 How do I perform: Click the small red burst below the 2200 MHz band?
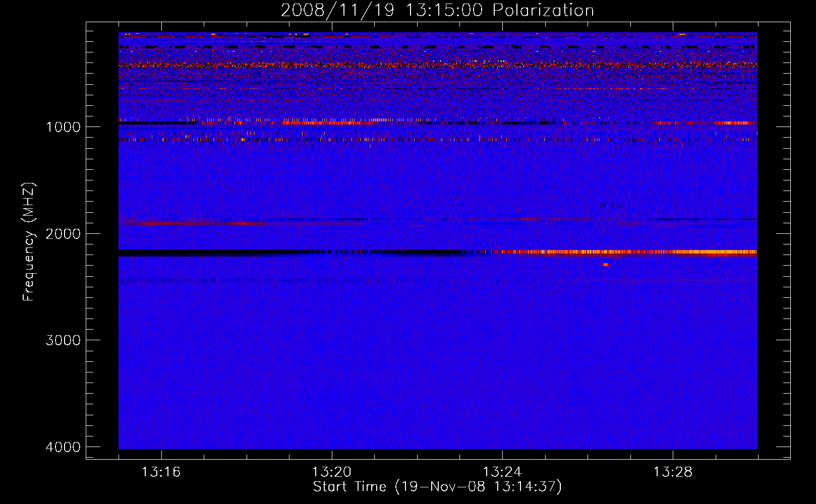tap(606, 265)
